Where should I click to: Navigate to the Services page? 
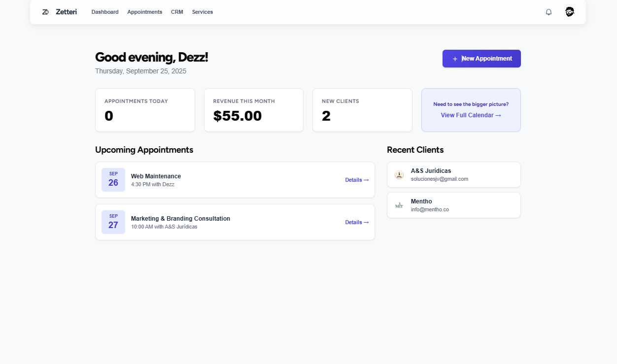[x=203, y=12]
